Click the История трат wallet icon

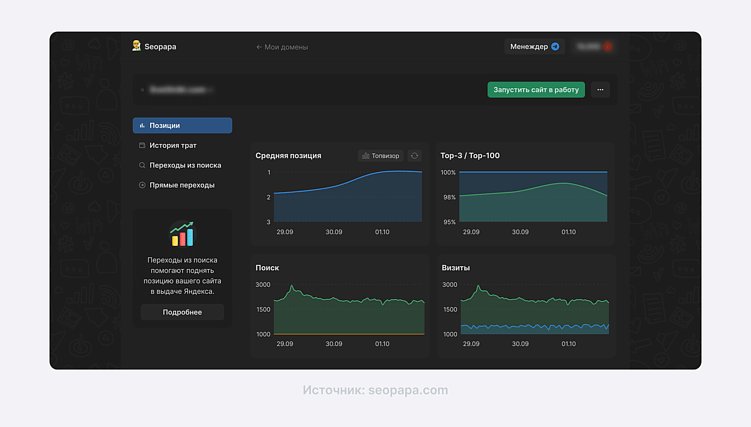[142, 146]
